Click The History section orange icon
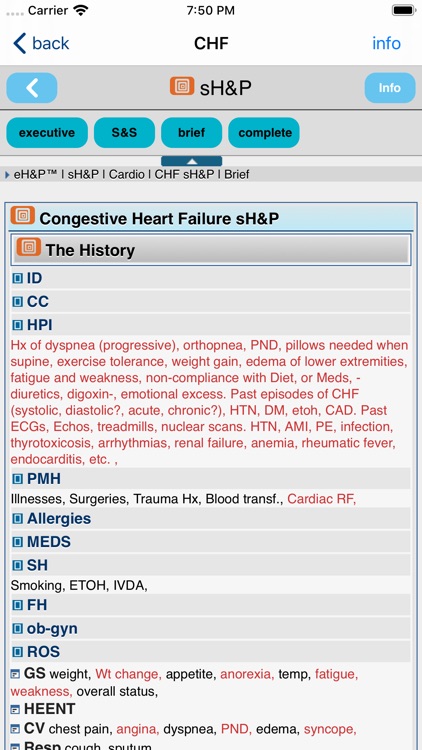This screenshot has height=750, width=422. (x=29, y=247)
